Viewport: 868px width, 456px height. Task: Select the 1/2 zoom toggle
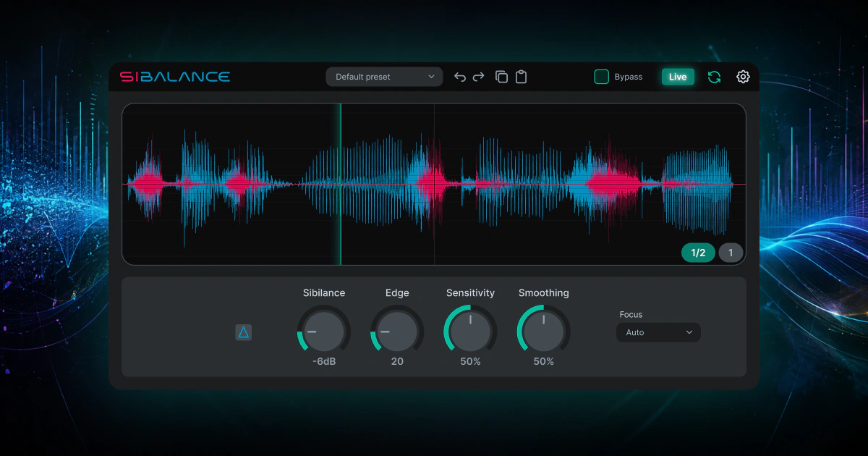click(698, 253)
